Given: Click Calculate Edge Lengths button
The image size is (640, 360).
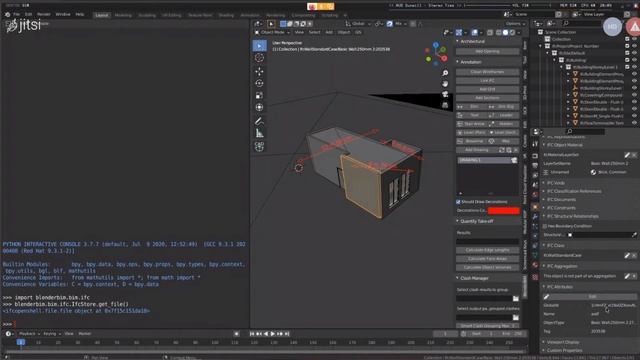Looking at the screenshot, I should click(487, 250).
